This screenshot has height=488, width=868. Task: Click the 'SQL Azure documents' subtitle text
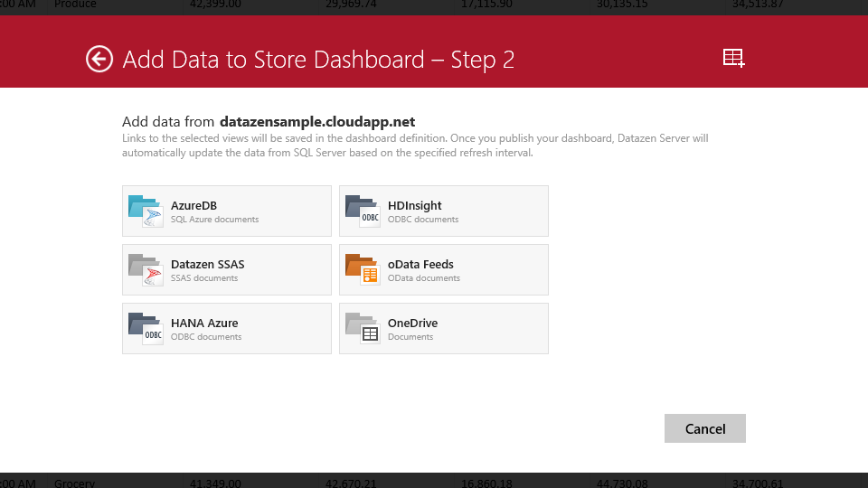(x=214, y=220)
